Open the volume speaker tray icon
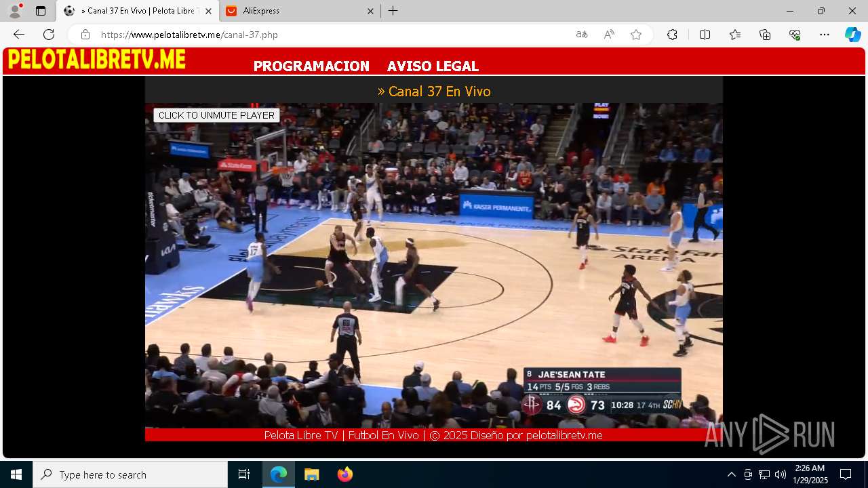The image size is (868, 488). coord(781,474)
